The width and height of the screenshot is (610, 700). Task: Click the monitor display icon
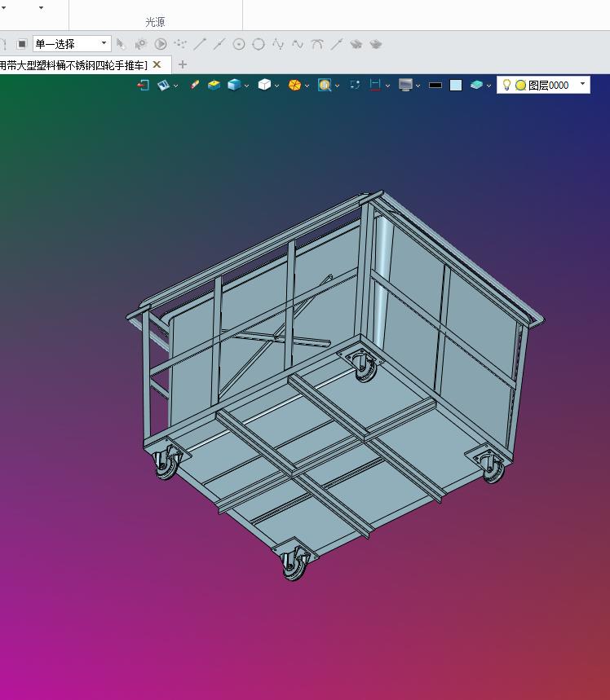(x=405, y=85)
